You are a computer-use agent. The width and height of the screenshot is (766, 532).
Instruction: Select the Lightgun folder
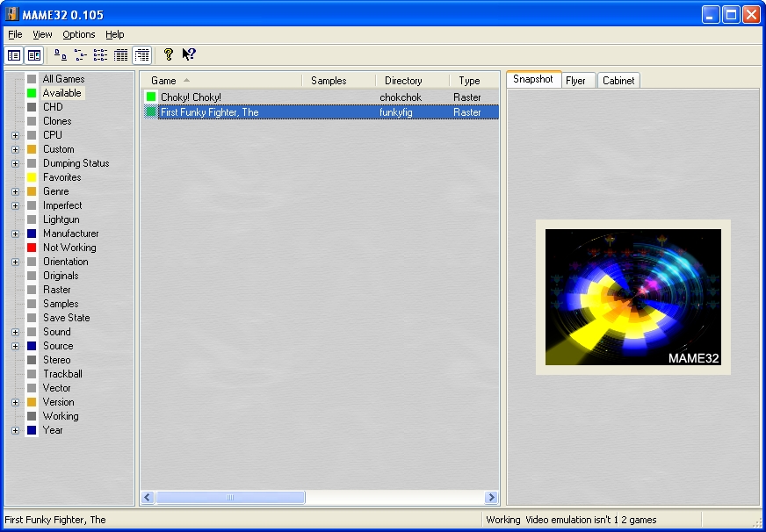click(61, 219)
